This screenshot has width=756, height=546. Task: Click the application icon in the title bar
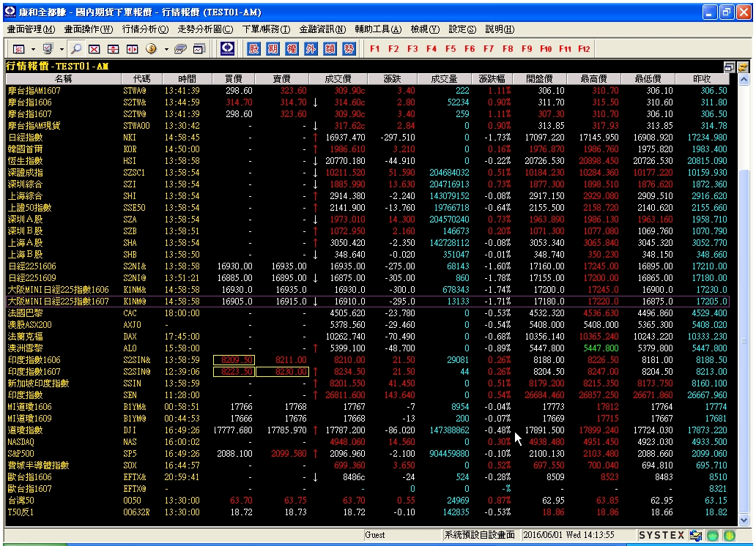coord(10,12)
